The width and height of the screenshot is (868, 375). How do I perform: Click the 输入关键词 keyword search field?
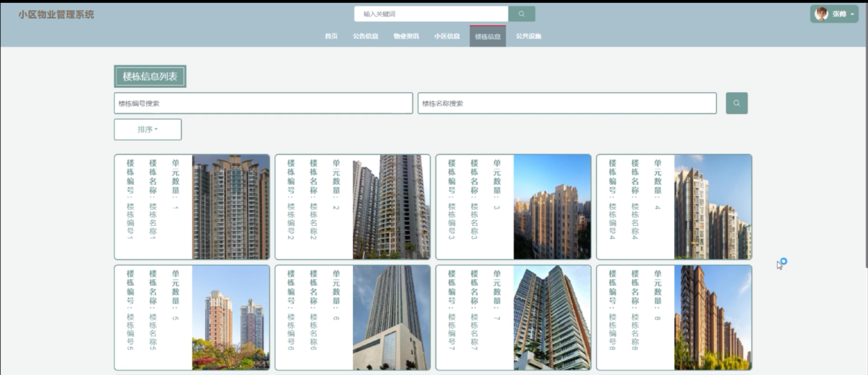click(x=431, y=14)
